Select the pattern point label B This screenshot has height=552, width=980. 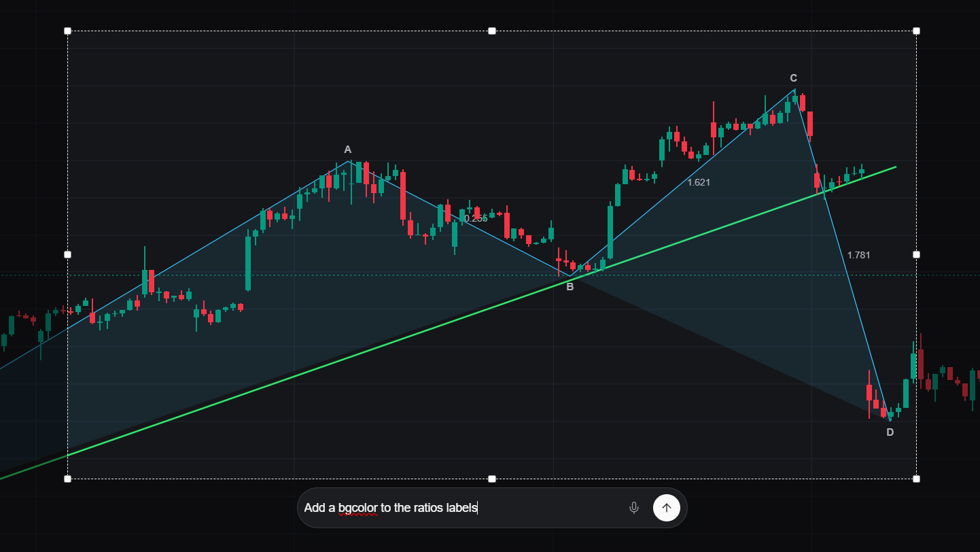(570, 287)
